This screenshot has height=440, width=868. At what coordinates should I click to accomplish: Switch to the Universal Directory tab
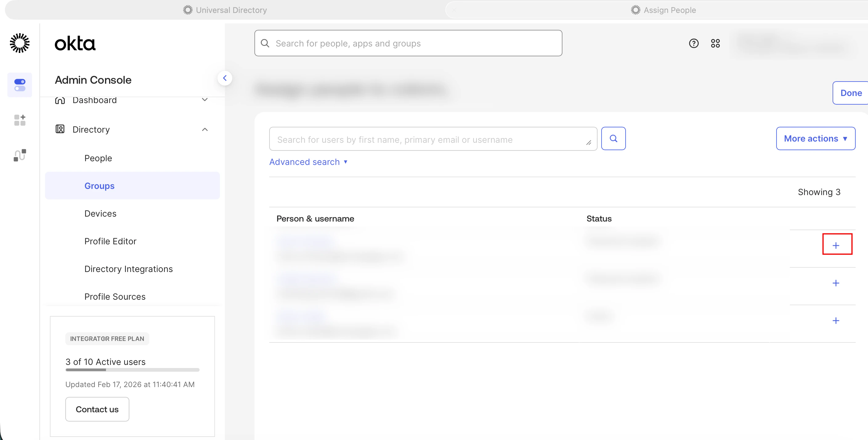(225, 10)
